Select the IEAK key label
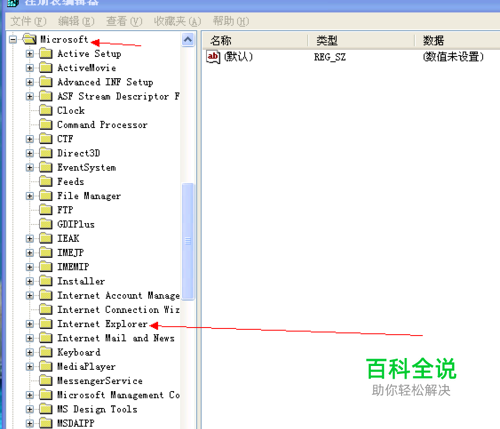This screenshot has height=429, width=500. coord(68,238)
